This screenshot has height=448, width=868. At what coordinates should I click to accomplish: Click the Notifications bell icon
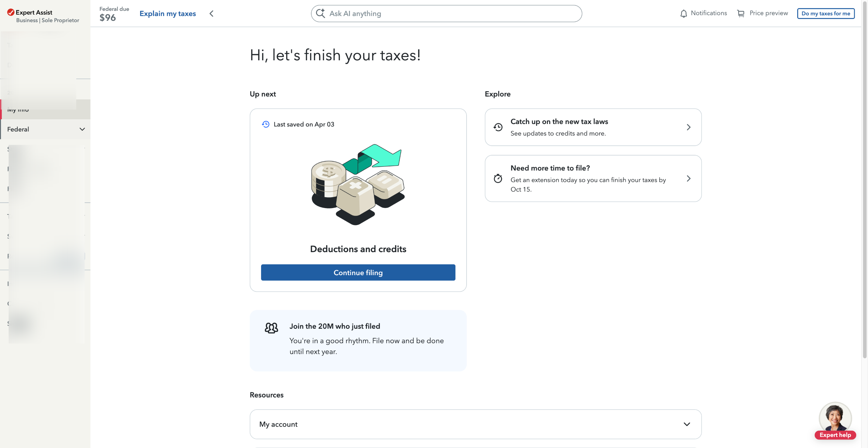pos(684,14)
